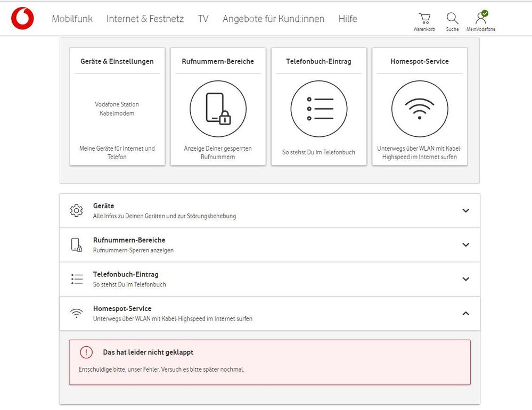Click the list icon in Telefonbuch-Eintrag row

tap(77, 279)
